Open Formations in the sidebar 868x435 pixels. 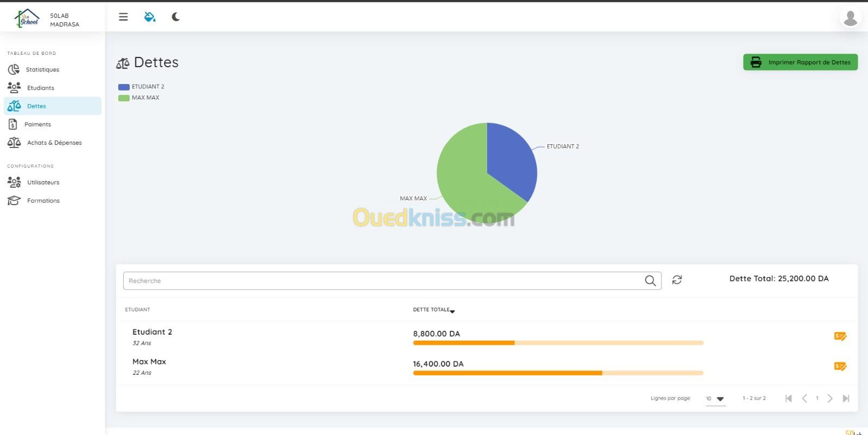point(53,201)
